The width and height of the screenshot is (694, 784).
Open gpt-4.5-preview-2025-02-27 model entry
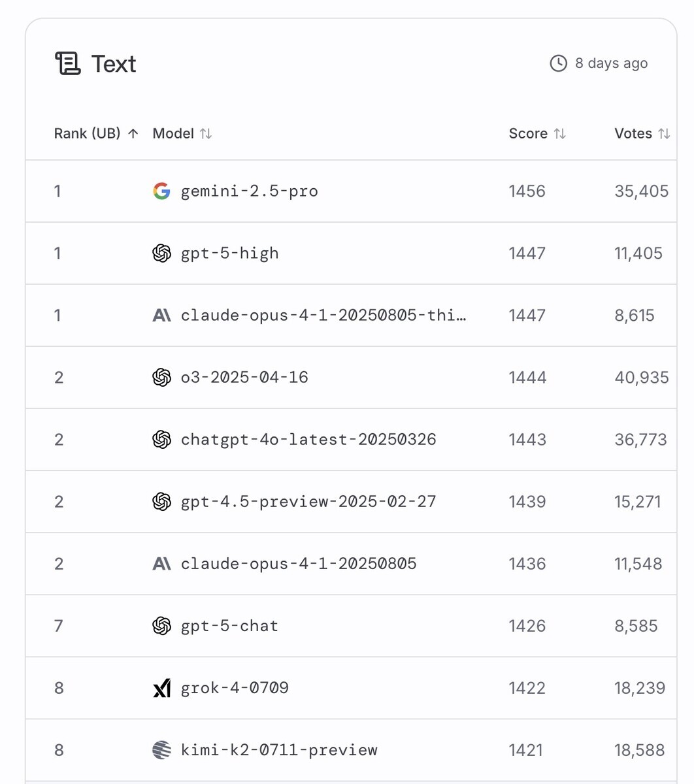click(x=308, y=502)
